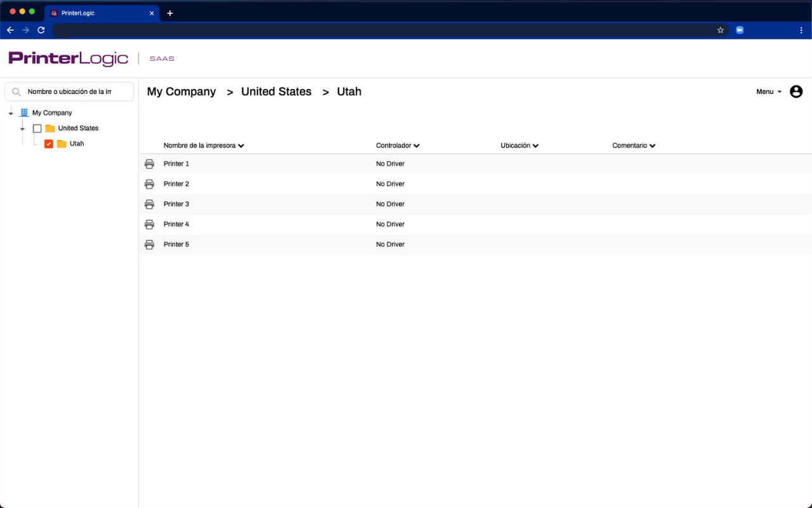
Task: Navigate to My Company via breadcrumb
Action: coord(181,91)
